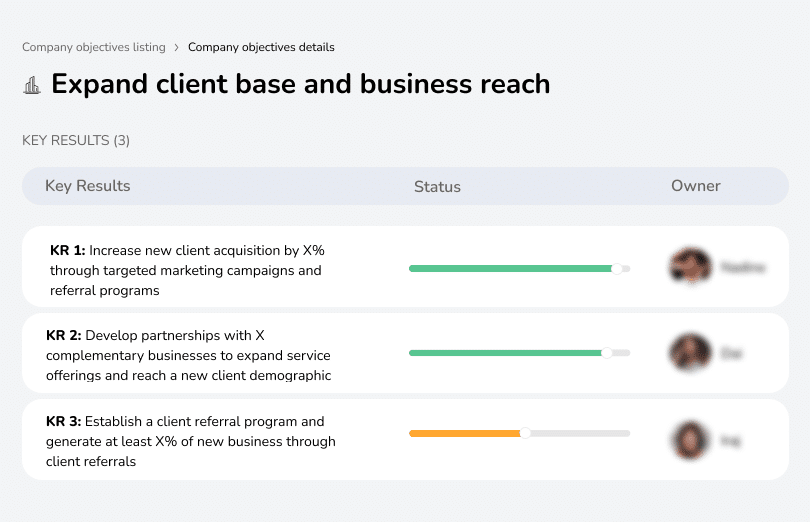The width and height of the screenshot is (810, 522).
Task: Click the KR 2 green progress slider handle
Action: tap(606, 352)
